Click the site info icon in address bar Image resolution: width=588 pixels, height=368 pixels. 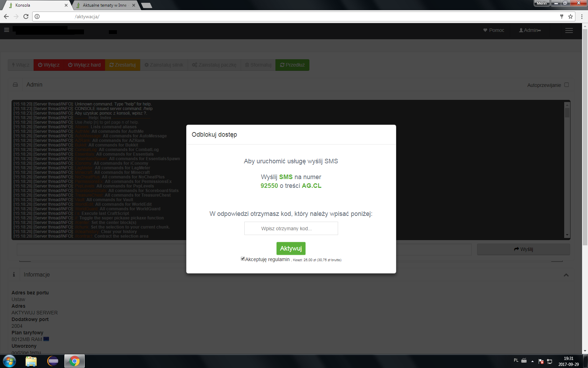(x=37, y=16)
